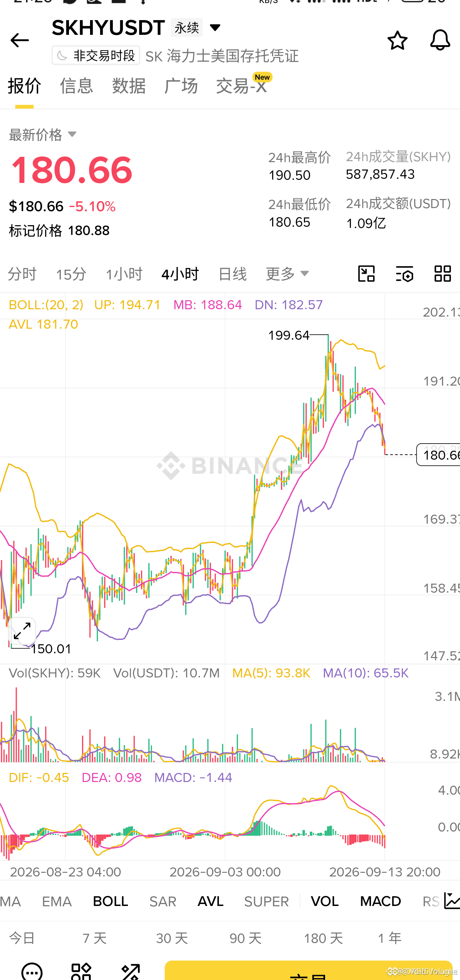Expand the SKHYUSDT contract selector dropdown

pos(215,27)
